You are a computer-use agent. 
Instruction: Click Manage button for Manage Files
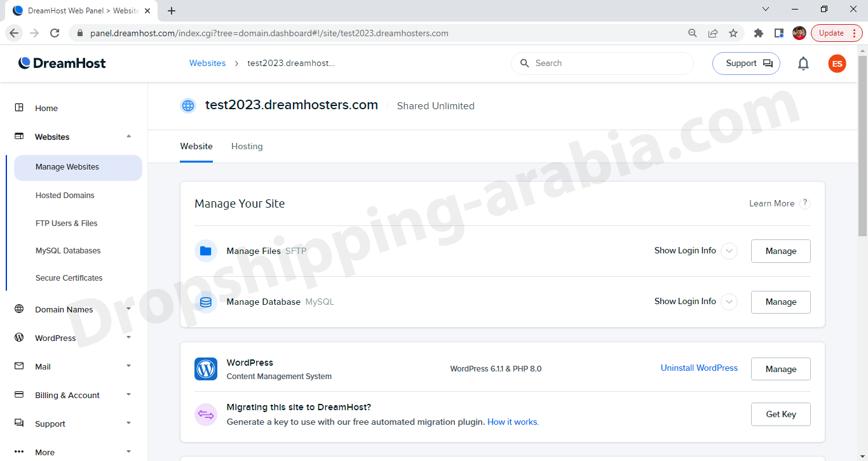[780, 251]
